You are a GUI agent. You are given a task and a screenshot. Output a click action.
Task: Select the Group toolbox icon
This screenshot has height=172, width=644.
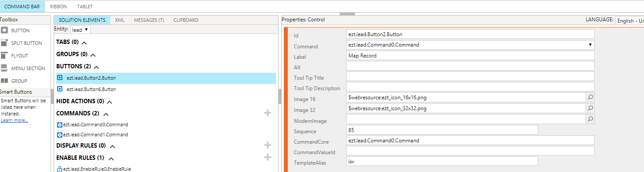[4, 81]
